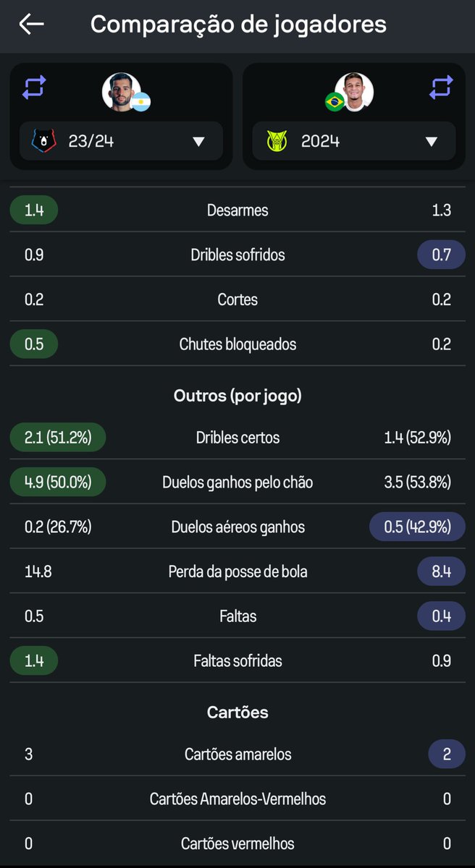Tap the Brasileirão logo next to 2024
Image resolution: width=475 pixels, height=868 pixels.
click(277, 141)
